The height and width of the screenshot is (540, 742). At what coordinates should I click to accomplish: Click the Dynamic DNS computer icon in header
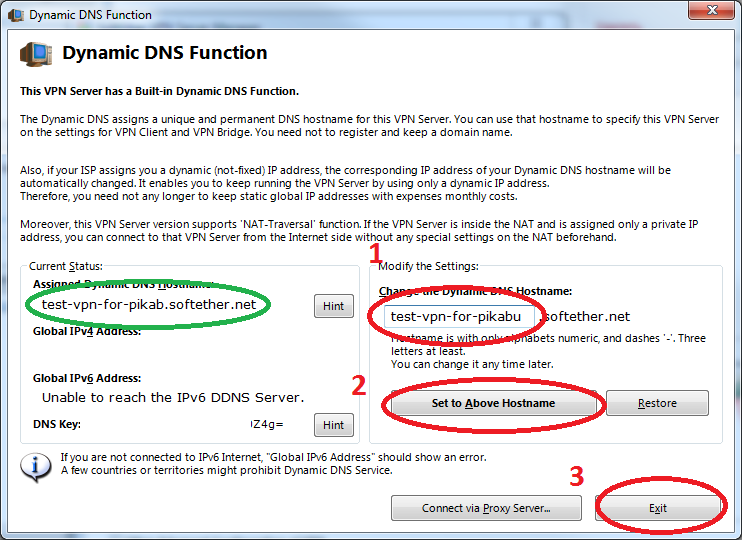pyautogui.click(x=36, y=54)
